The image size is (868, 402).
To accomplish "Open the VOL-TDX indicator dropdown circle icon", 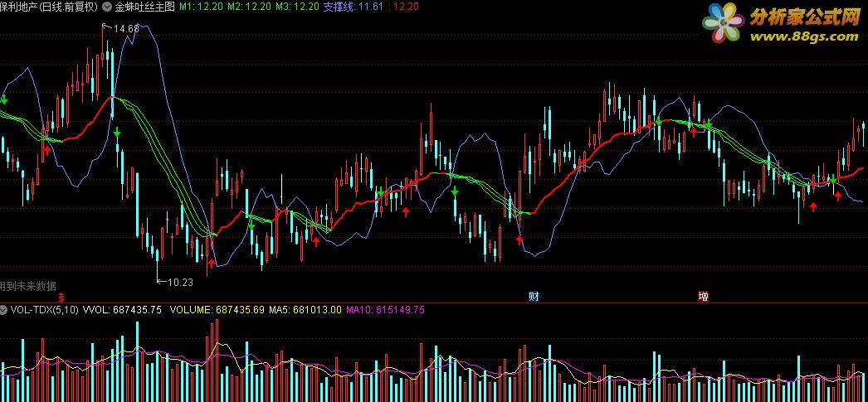I will click(x=4, y=310).
